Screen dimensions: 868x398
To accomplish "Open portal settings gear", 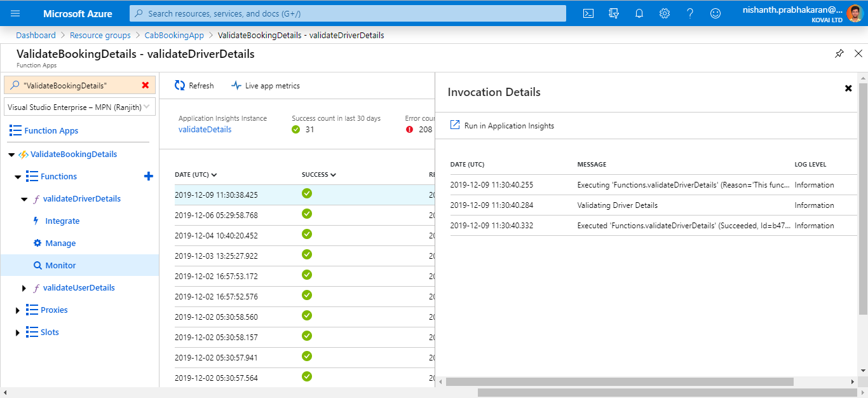I will click(x=665, y=13).
